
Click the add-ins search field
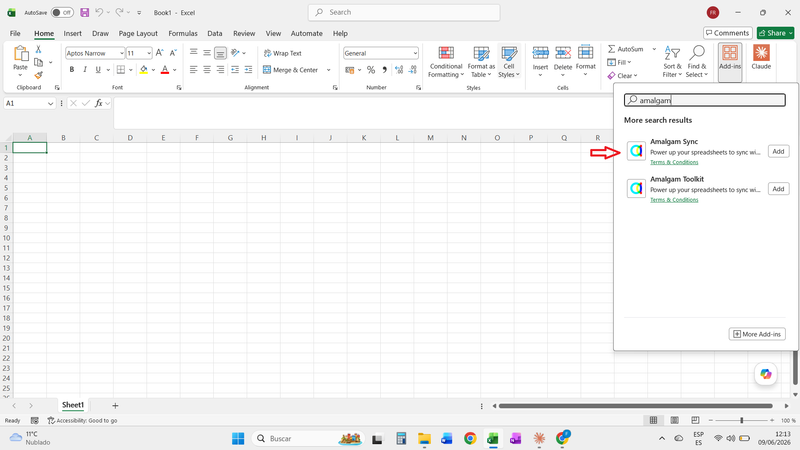705,100
